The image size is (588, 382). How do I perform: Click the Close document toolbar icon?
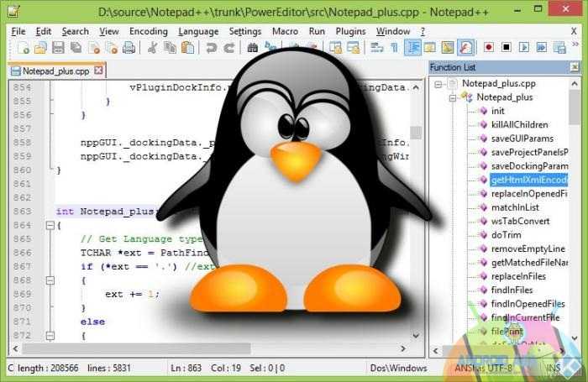tap(94, 48)
